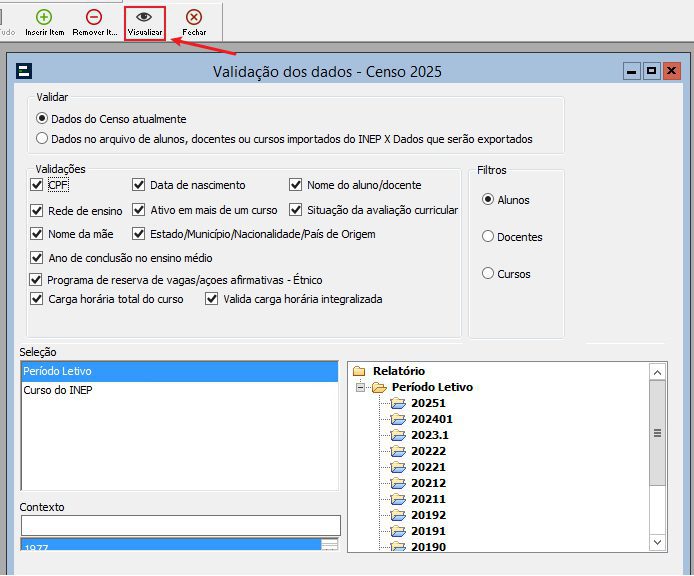Open the dropdown button on 1977 row

pos(329,545)
